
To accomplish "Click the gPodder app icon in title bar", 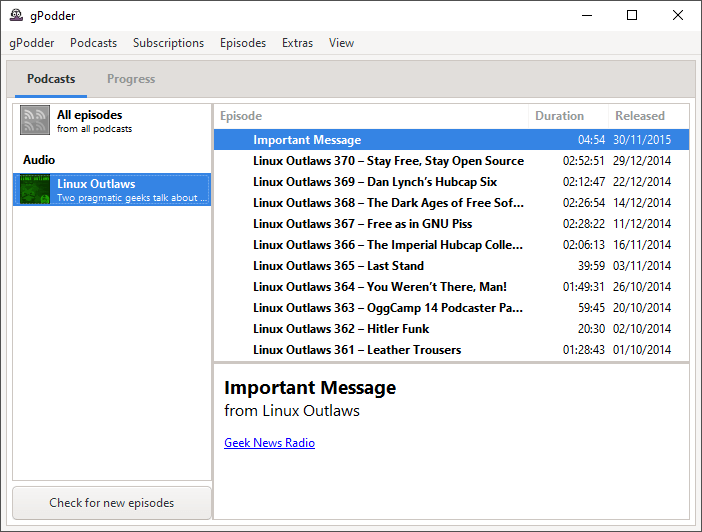I will pos(16,15).
